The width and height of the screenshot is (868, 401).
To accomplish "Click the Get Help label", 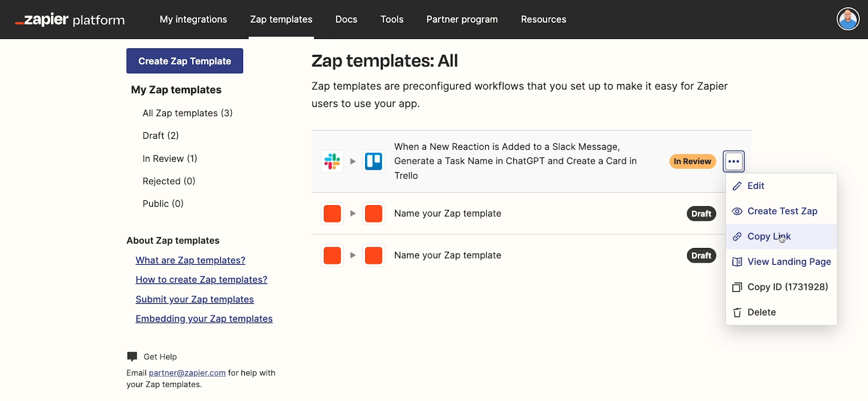I will tap(160, 357).
